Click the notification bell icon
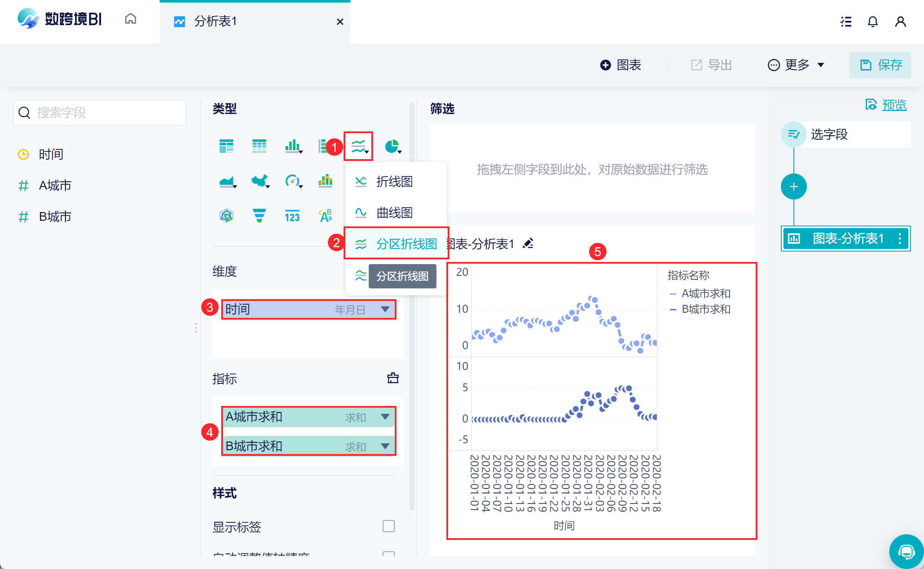Viewport: 924px width, 569px height. 872,22
